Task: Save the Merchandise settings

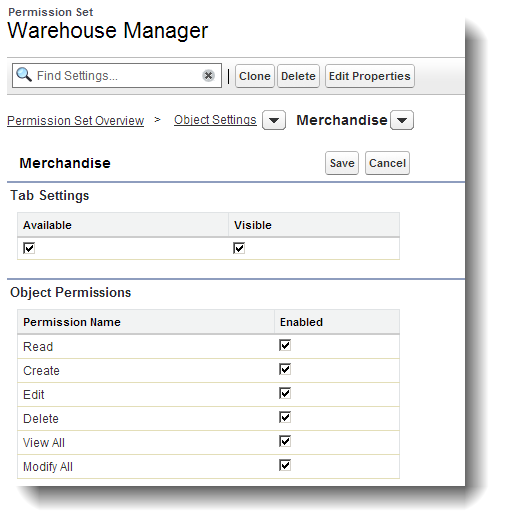Action: 342,163
